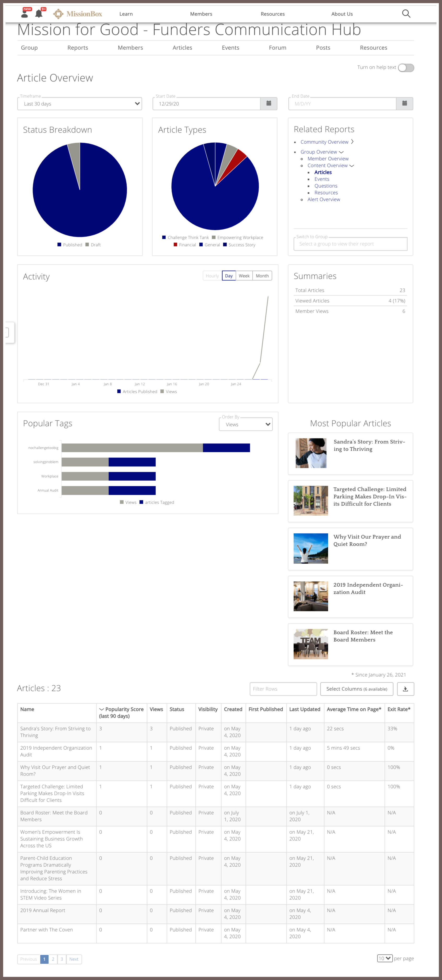Switch to the Events tab
This screenshot has width=442, height=980.
230,48
